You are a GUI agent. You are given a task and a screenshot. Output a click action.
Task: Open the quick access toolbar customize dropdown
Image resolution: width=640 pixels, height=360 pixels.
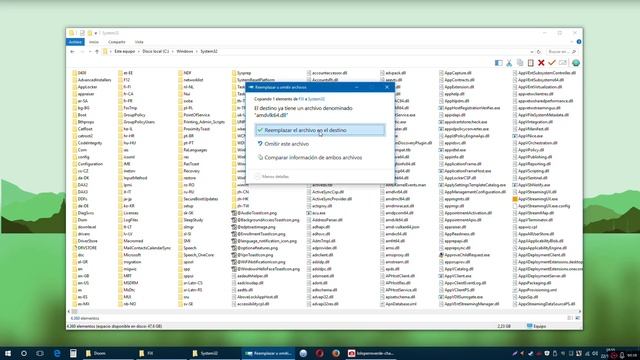coord(96,33)
